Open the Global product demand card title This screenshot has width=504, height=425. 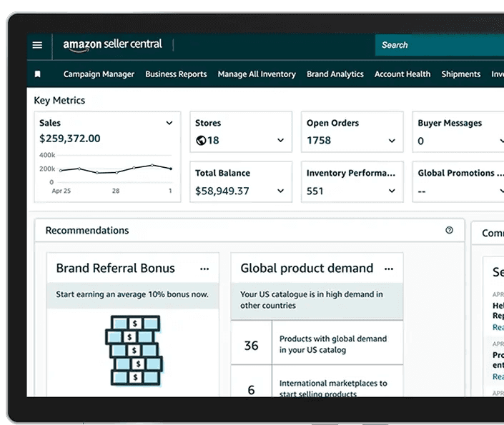coord(307,269)
